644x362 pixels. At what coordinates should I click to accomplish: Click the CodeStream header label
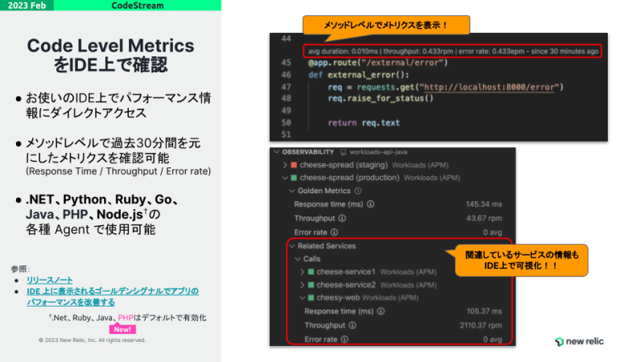(x=138, y=6)
